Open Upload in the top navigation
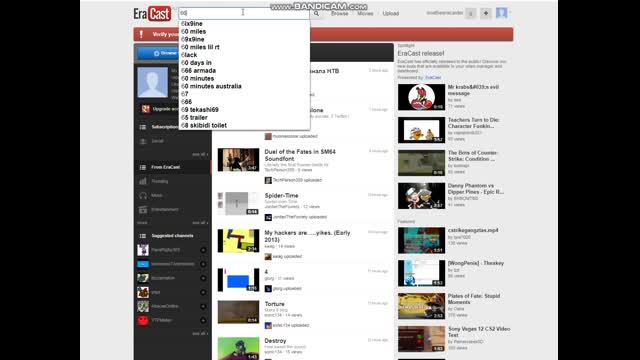The width and height of the screenshot is (640, 360). point(391,13)
